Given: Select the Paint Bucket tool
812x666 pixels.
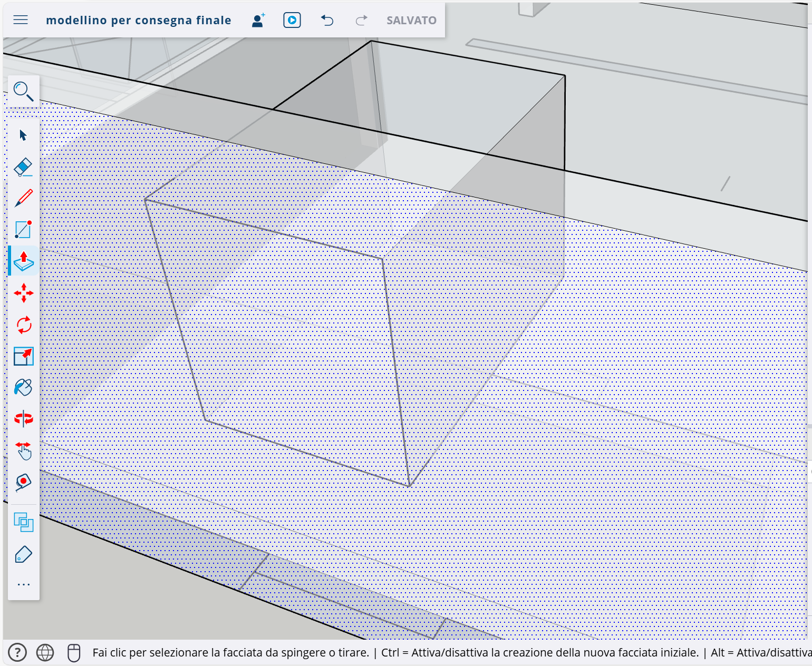Looking at the screenshot, I should click(23, 387).
